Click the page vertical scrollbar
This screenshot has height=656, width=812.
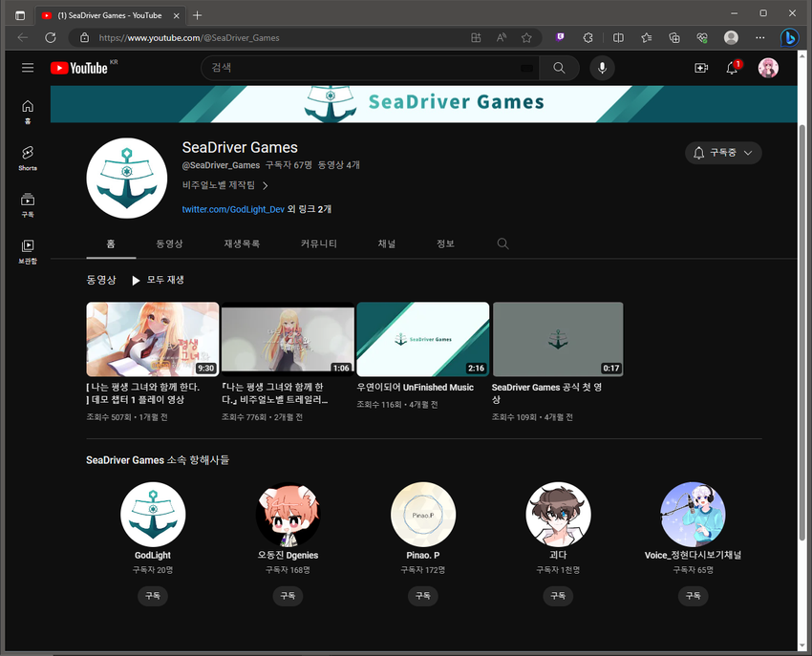(x=802, y=331)
